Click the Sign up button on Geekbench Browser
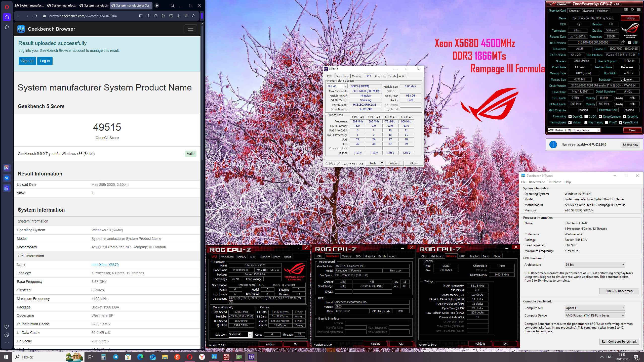Image resolution: width=644 pixels, height=362 pixels. [27, 61]
